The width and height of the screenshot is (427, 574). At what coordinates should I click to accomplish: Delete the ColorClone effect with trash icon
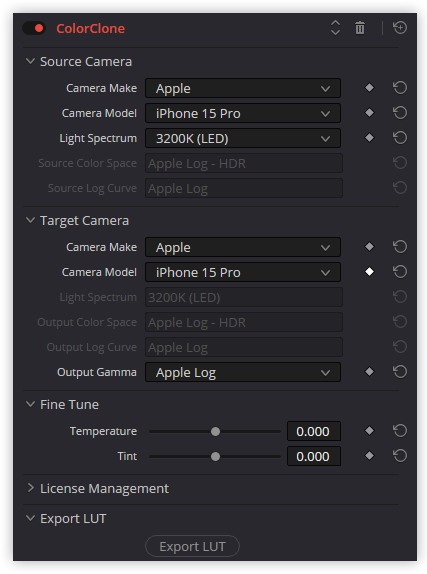pyautogui.click(x=360, y=28)
